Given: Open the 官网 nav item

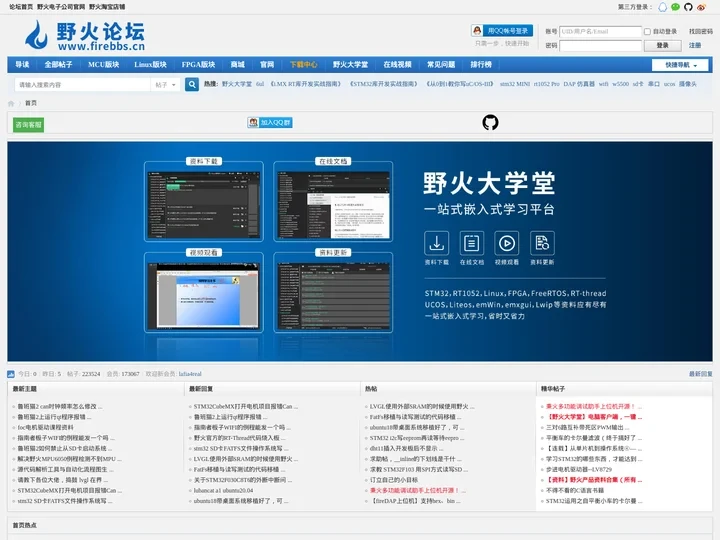Looking at the screenshot, I should [267, 65].
